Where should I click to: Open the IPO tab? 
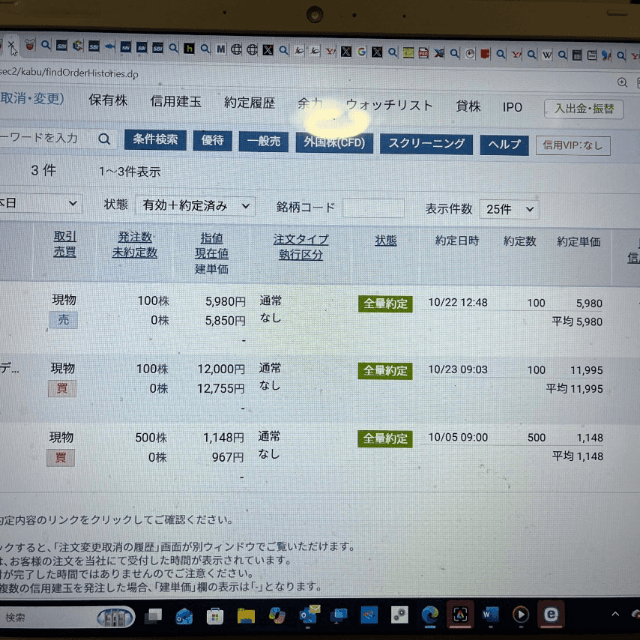(x=512, y=107)
